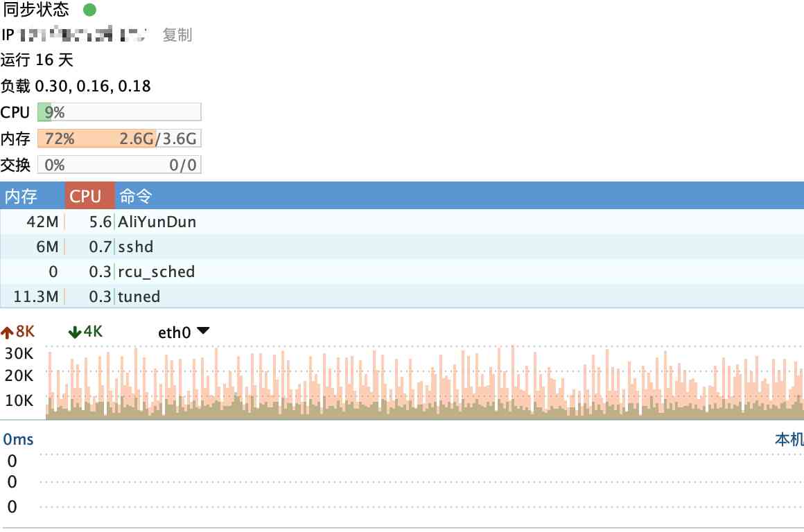804x532 pixels.
Task: Click the 0ms latency label
Action: click(x=18, y=439)
